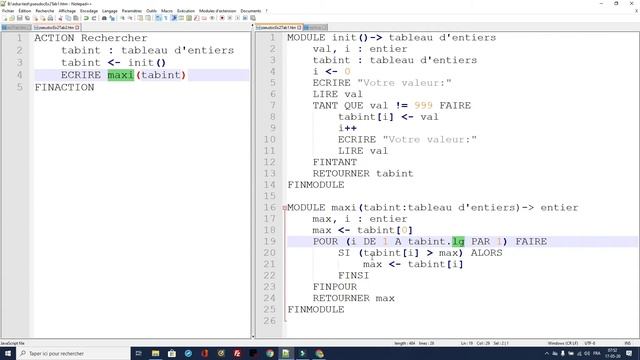The image size is (640, 360).
Task: Click the Replace toolbar icon
Action: (112, 18)
